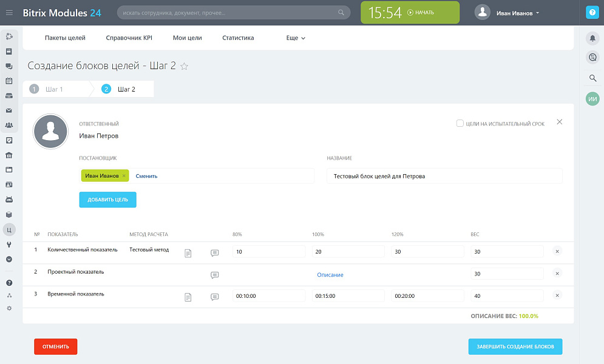This screenshot has width=604, height=364.
Task: Open document icon for Количественный показатель row
Action: (x=188, y=253)
